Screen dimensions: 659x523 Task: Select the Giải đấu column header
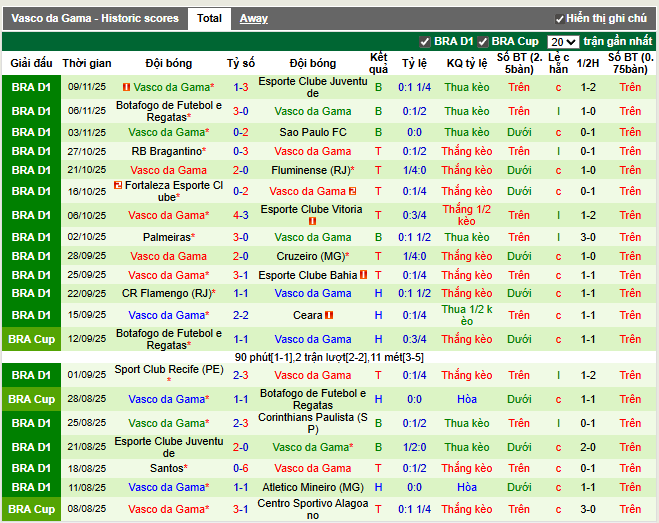coord(32,63)
